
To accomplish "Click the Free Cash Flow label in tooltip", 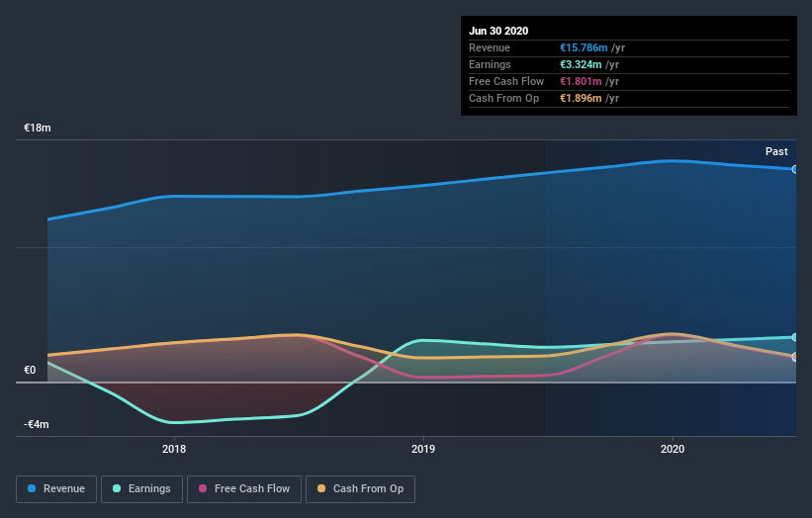I will pos(506,81).
